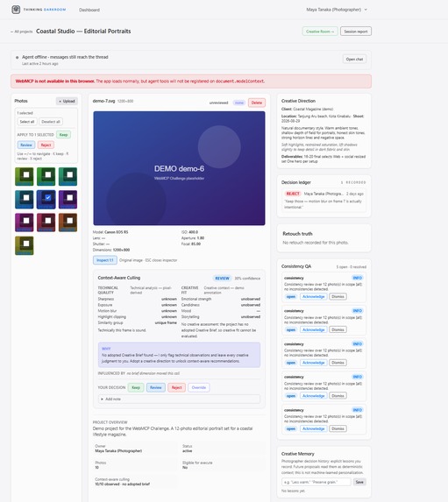Open the Maya Tanaka user dropdown
Image resolution: width=448 pixels, height=502 pixels.
pyautogui.click(x=337, y=10)
